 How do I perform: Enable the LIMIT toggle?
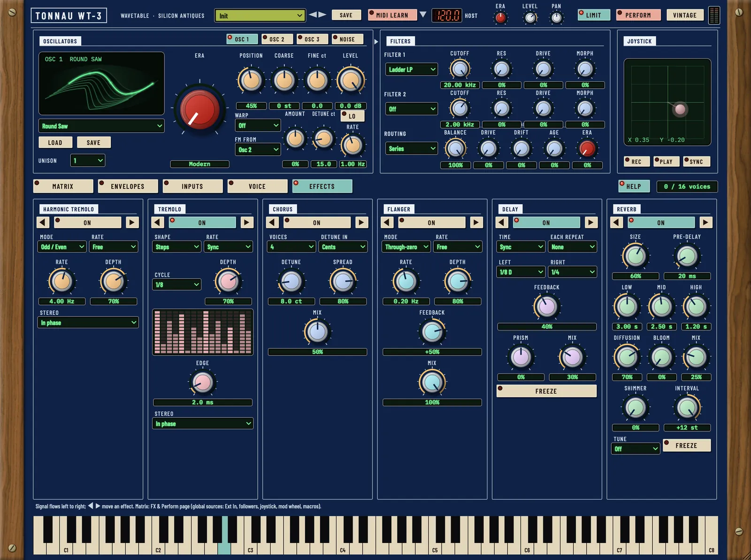(x=593, y=15)
